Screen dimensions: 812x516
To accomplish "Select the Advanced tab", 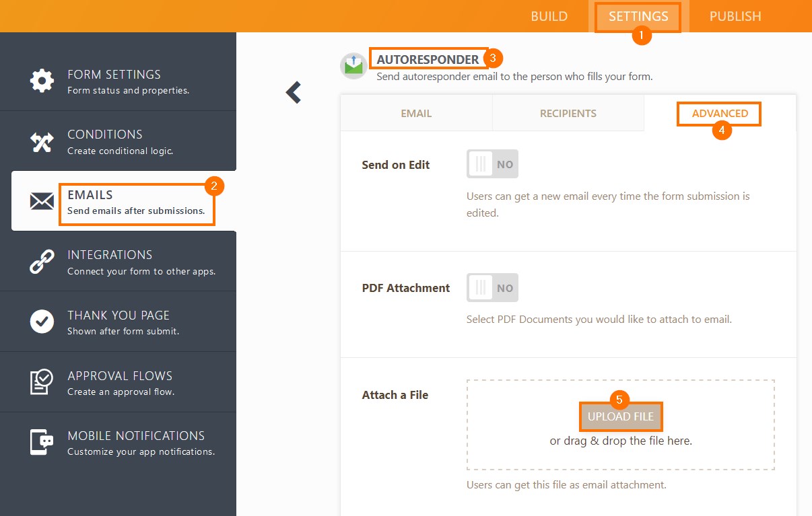I will tap(720, 113).
